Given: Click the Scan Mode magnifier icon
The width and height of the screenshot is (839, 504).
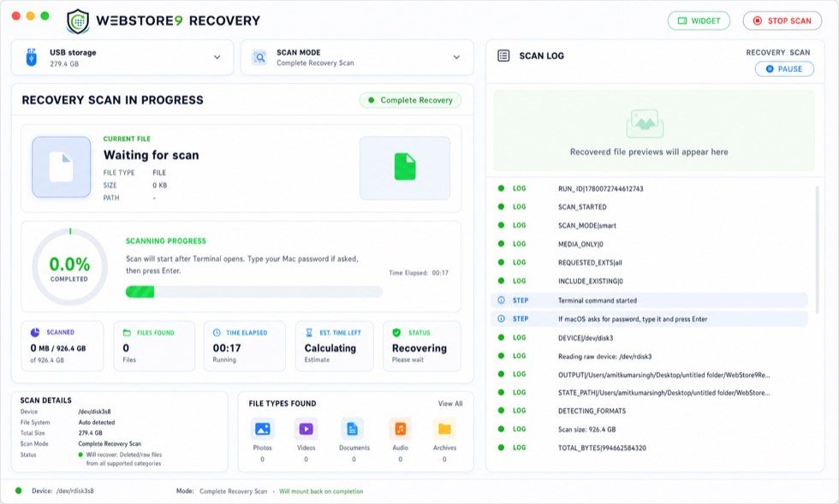Looking at the screenshot, I should pos(259,57).
